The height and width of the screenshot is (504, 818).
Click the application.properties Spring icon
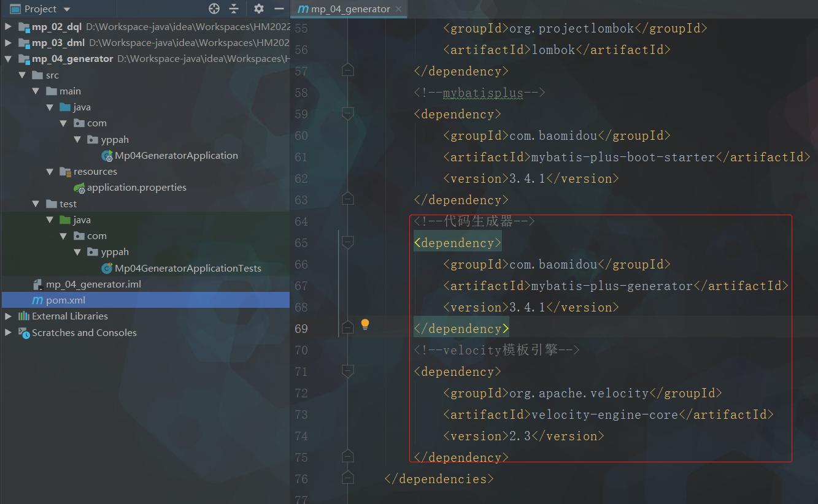click(x=79, y=188)
